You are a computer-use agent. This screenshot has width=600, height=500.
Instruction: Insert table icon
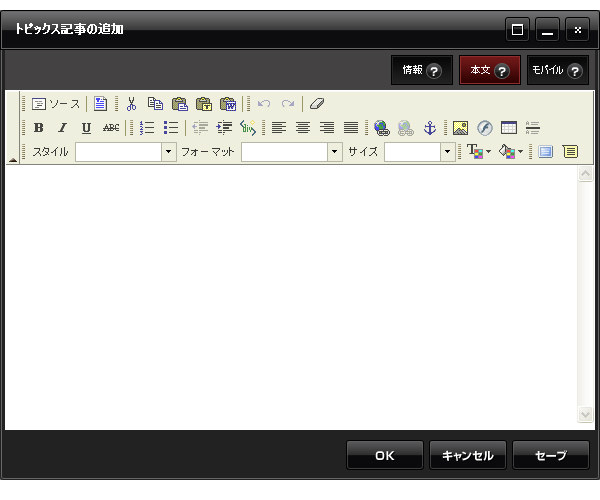pyautogui.click(x=509, y=128)
